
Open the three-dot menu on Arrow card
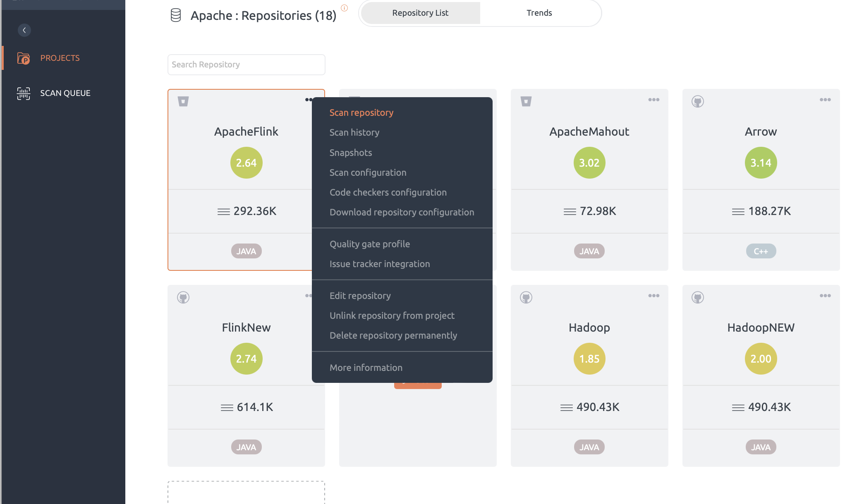coord(825,100)
